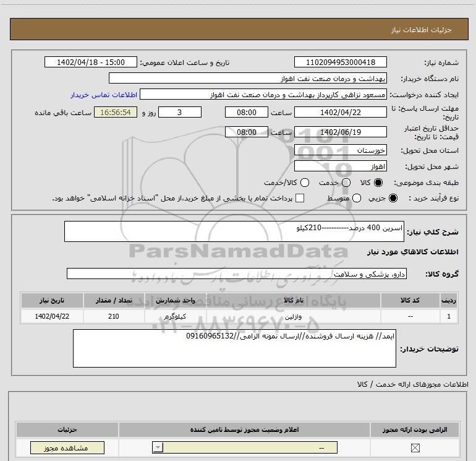Select the متوسط purchase type radio
Image resolution: width=476 pixels, height=461 pixels.
click(x=357, y=198)
